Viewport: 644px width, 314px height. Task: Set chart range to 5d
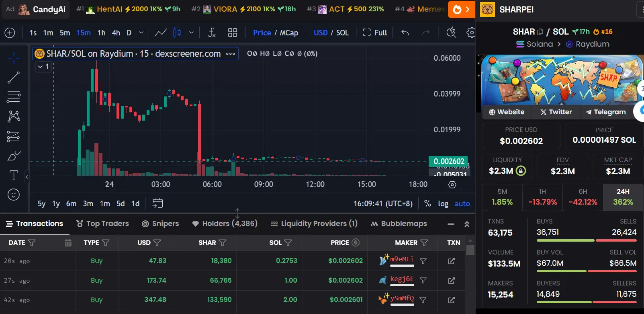click(x=121, y=203)
